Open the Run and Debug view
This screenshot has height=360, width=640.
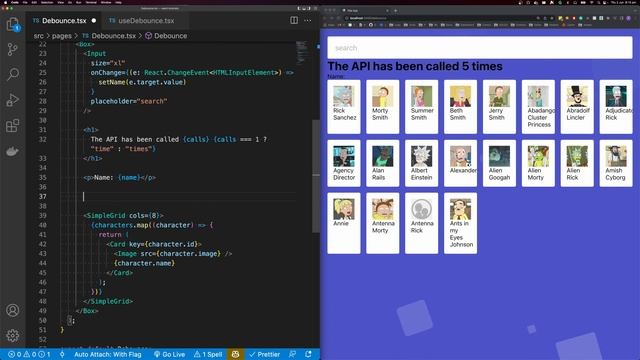(x=13, y=100)
